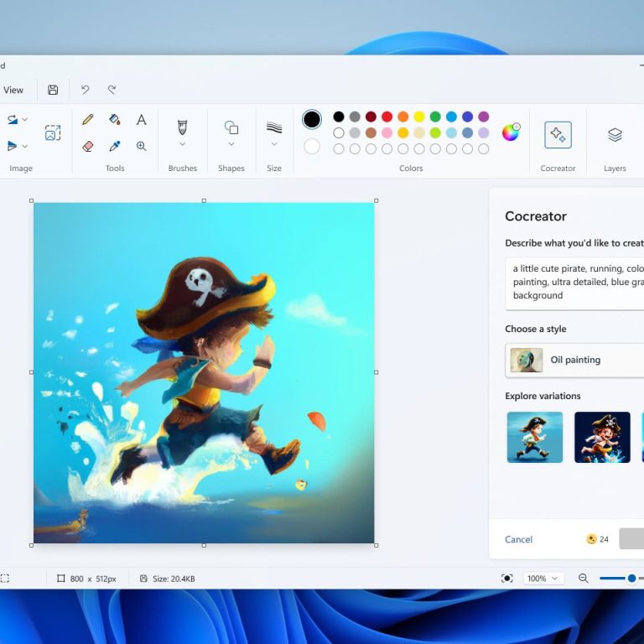The height and width of the screenshot is (644, 644).
Task: Open the Cocreator tool
Action: point(558,135)
